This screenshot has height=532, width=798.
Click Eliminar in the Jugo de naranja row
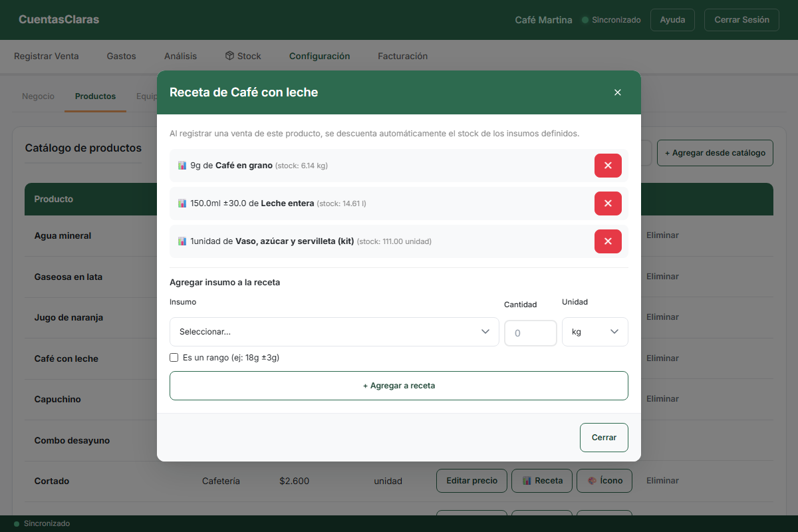click(662, 317)
